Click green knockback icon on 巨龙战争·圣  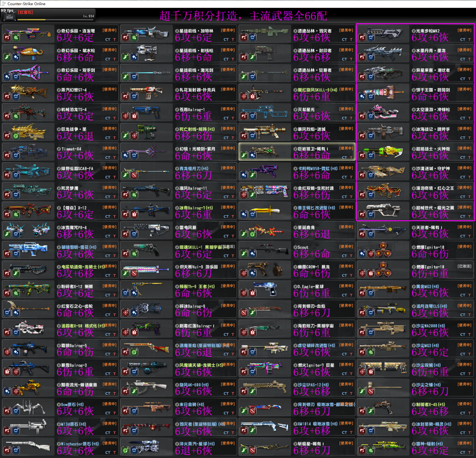pos(16,136)
